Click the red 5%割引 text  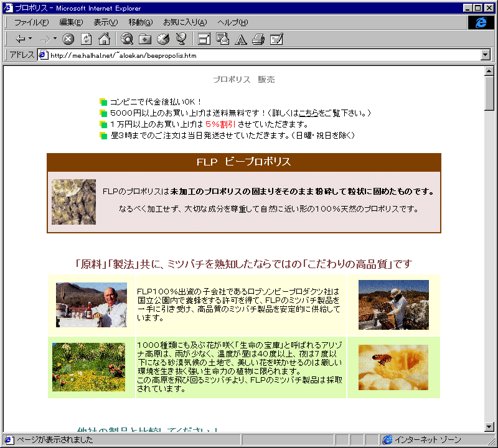click(x=220, y=124)
